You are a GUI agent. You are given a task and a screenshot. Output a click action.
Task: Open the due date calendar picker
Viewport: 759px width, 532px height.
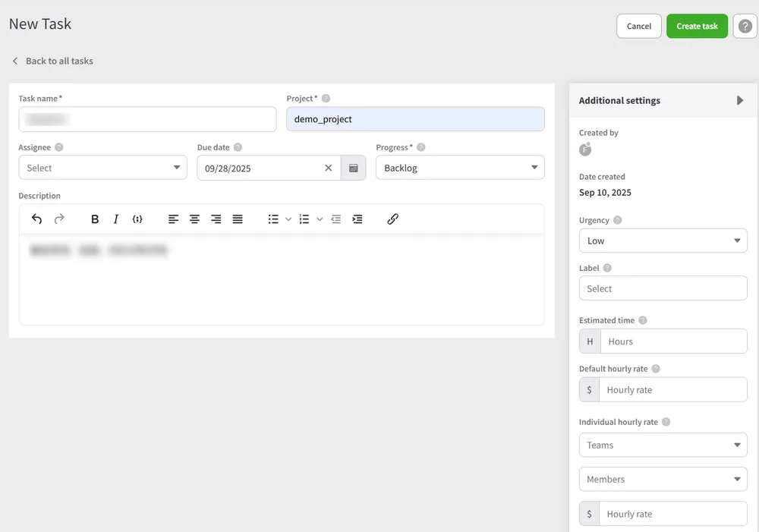tap(353, 168)
